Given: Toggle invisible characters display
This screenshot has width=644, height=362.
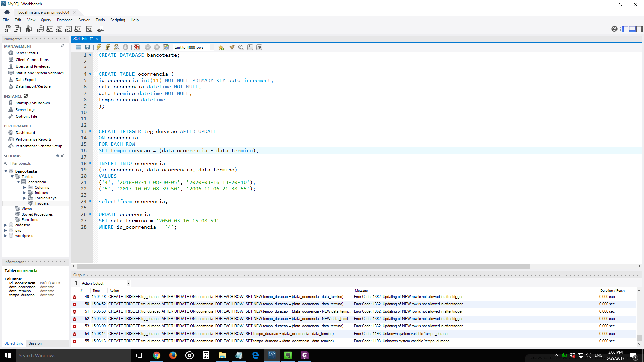Looking at the screenshot, I should 250,47.
